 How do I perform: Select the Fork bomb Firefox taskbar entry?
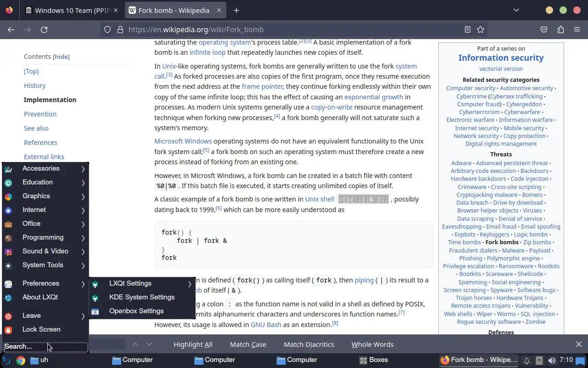click(479, 360)
